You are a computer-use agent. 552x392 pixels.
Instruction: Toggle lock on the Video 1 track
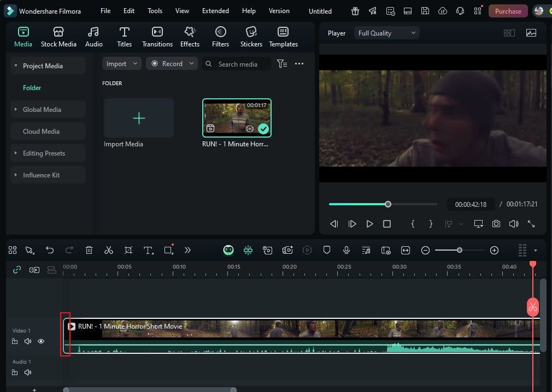point(14,341)
